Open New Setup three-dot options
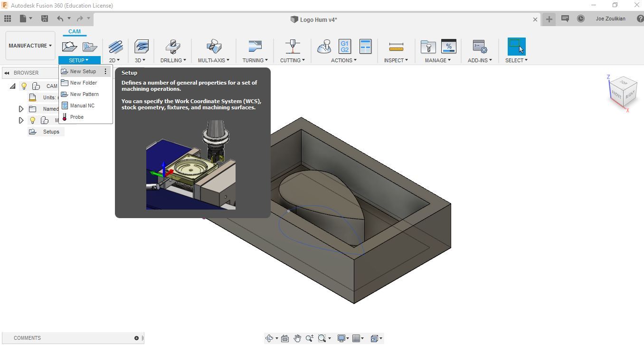 coord(106,71)
